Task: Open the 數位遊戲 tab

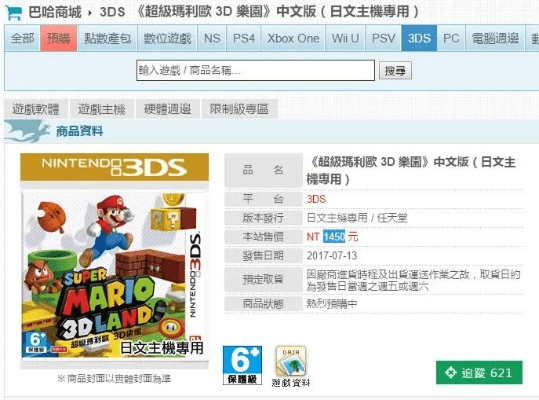Action: pyautogui.click(x=167, y=38)
